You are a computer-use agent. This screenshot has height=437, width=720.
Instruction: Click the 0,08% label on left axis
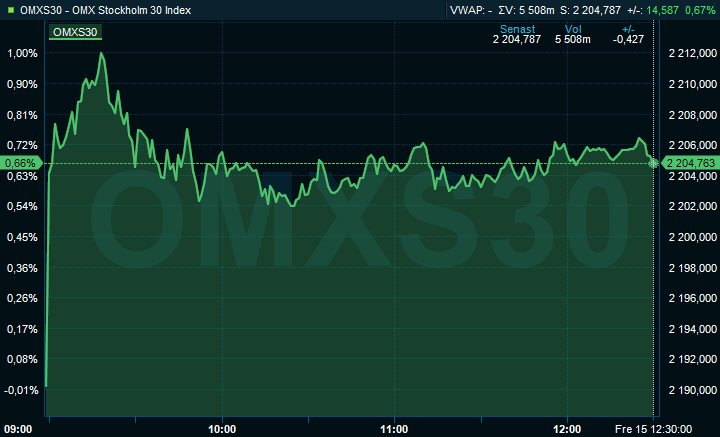coord(22,359)
